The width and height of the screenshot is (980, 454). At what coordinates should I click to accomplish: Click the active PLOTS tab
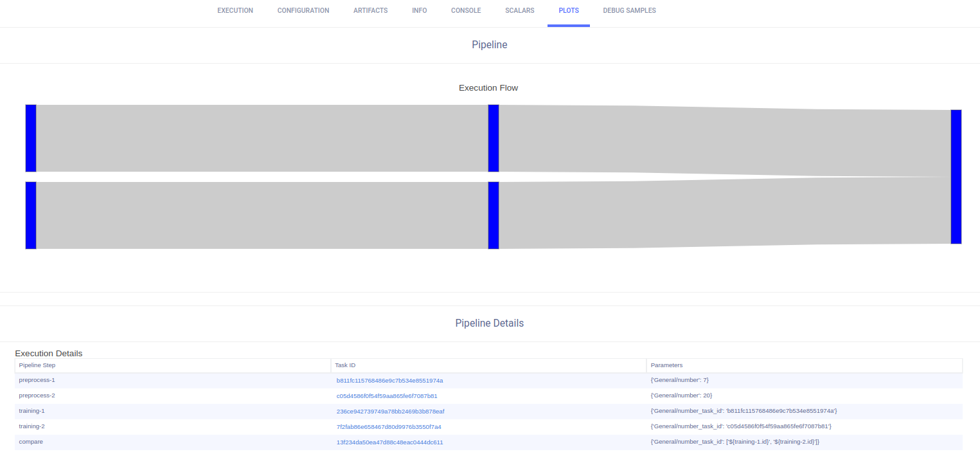point(568,11)
